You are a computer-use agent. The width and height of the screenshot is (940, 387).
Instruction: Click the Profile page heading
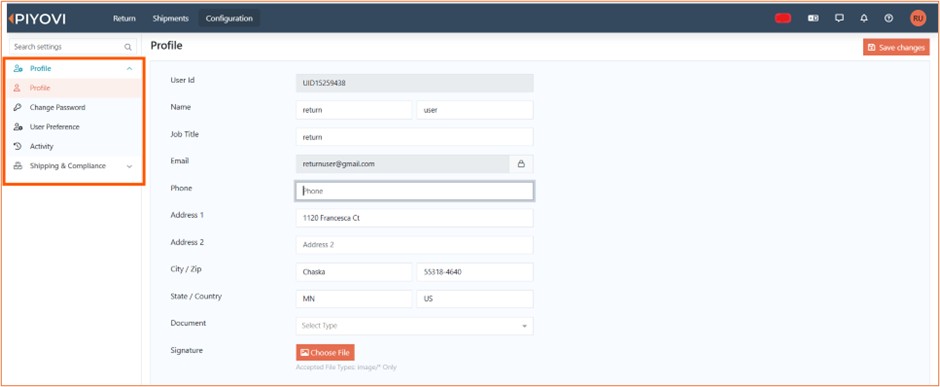click(x=166, y=46)
